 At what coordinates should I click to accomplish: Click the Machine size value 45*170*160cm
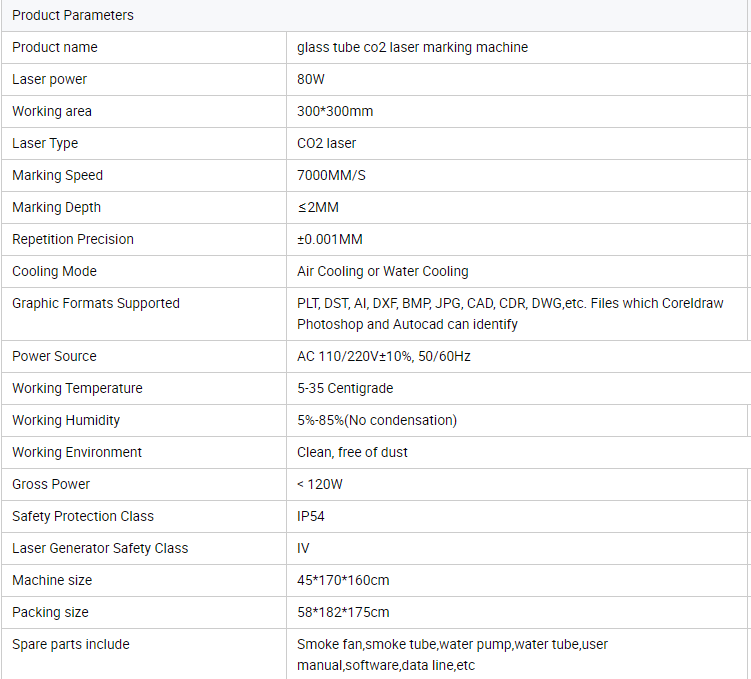[343, 580]
